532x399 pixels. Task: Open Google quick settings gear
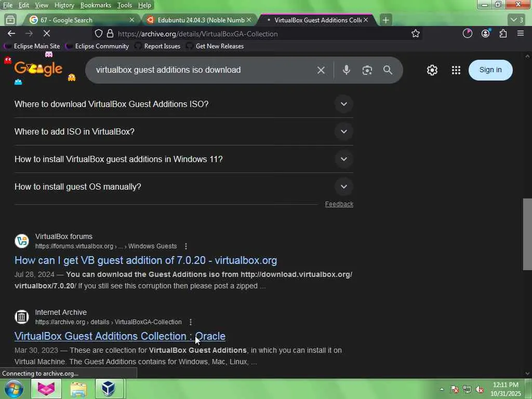click(432, 70)
